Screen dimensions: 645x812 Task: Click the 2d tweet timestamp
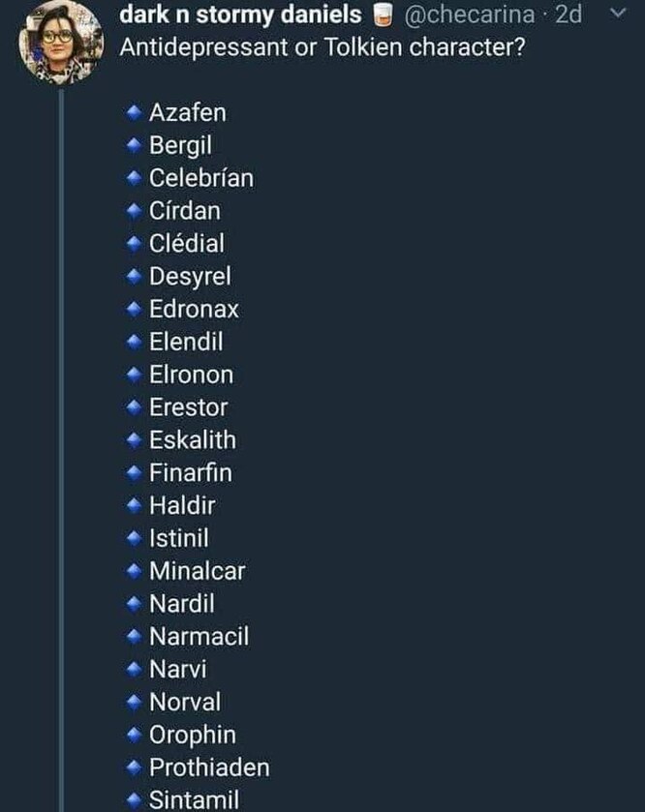point(568,15)
